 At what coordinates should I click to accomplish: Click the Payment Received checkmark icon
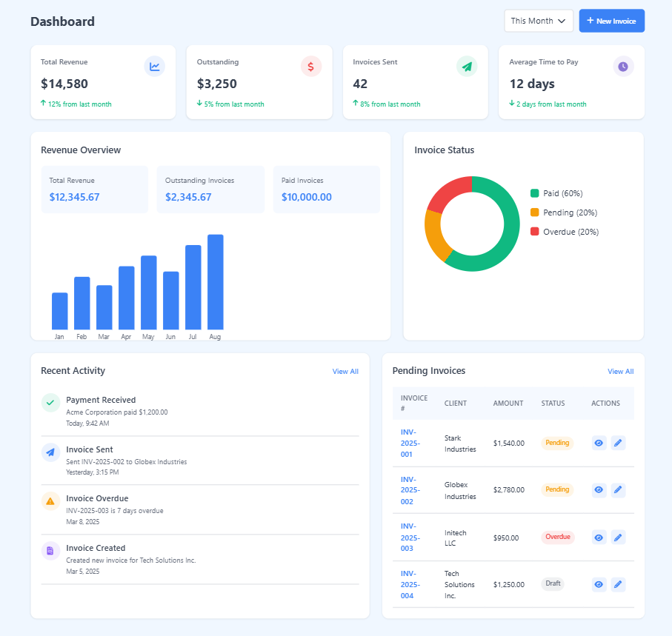click(x=50, y=403)
